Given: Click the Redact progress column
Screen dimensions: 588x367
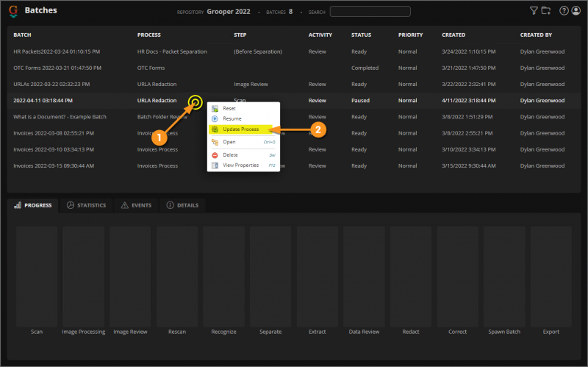Looking at the screenshot, I should click(411, 277).
